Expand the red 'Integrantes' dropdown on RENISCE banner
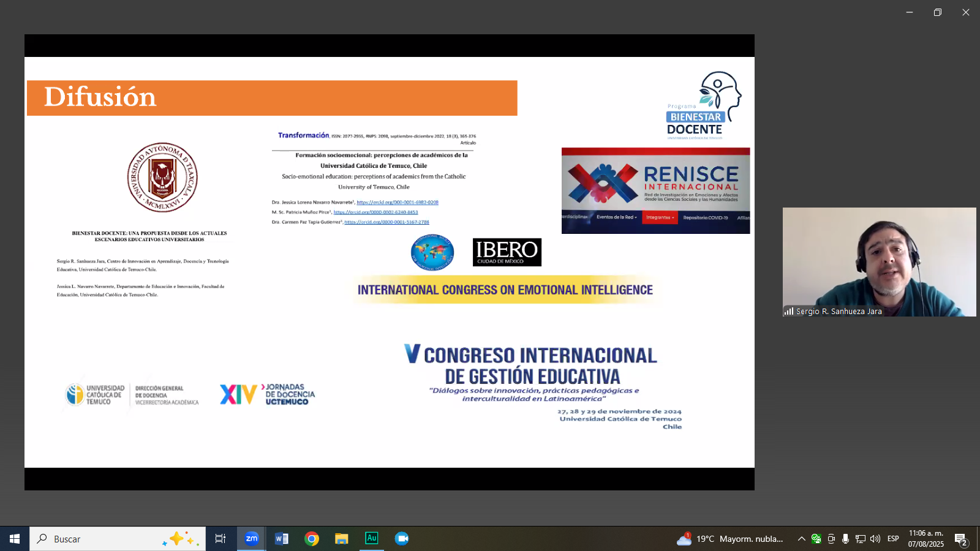This screenshot has width=980, height=551. (x=661, y=217)
